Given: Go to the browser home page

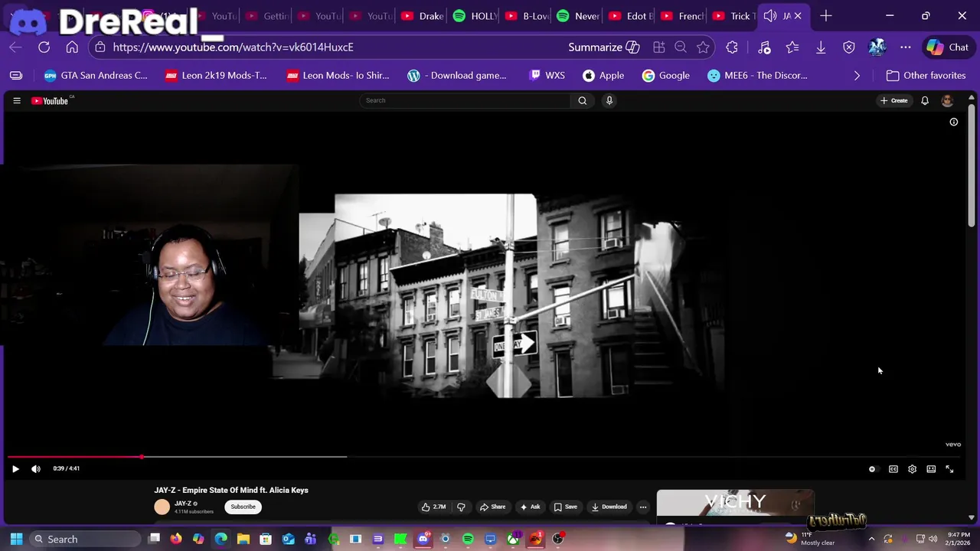Looking at the screenshot, I should pyautogui.click(x=72, y=47).
